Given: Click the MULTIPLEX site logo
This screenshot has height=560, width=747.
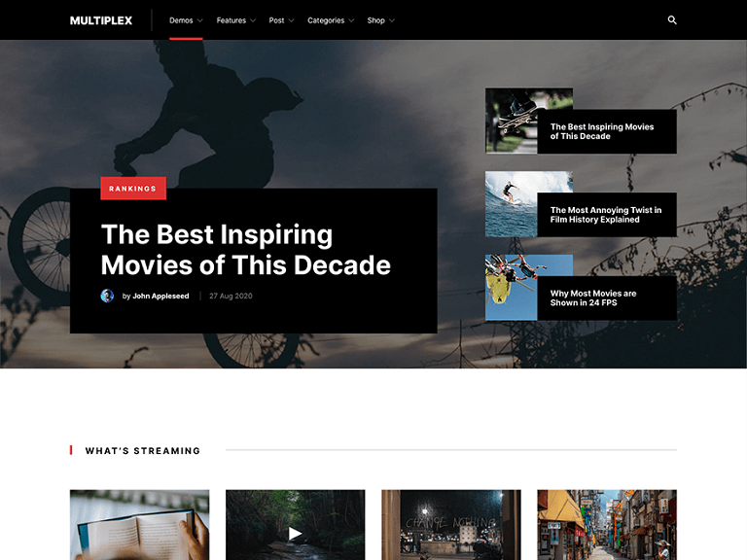Looking at the screenshot, I should (101, 20).
